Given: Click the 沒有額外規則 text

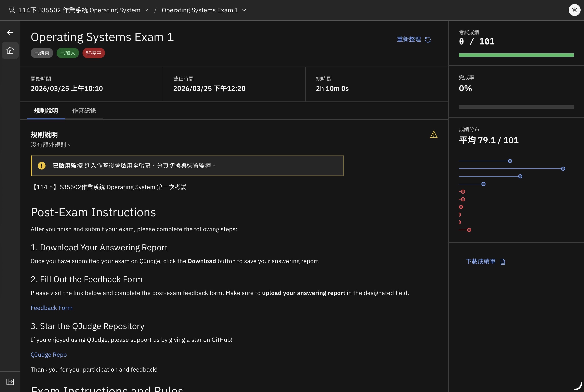Looking at the screenshot, I should tap(51, 145).
